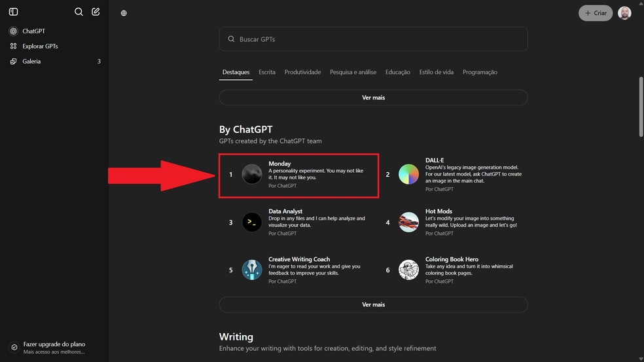Open Coloring Book Hero avatar
The image size is (644, 362).
pos(408,270)
